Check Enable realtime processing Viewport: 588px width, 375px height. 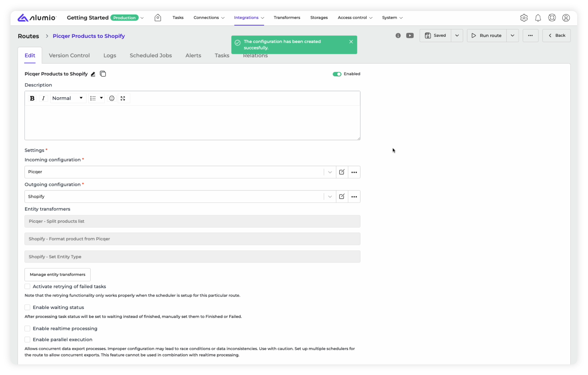pyautogui.click(x=27, y=329)
